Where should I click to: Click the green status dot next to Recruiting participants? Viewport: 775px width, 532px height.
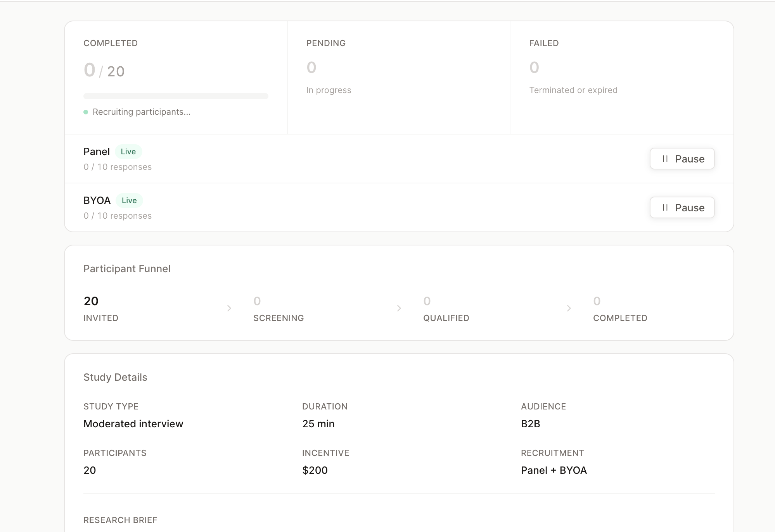coord(86,112)
